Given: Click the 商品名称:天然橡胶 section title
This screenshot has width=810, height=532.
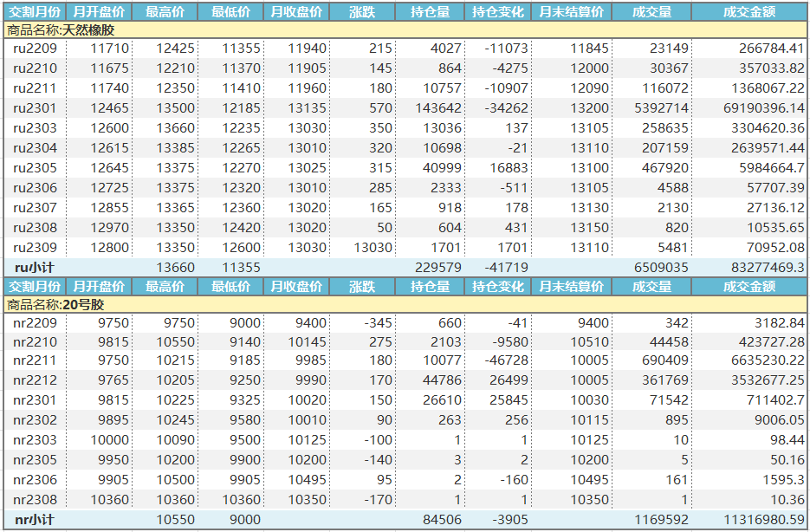Looking at the screenshot, I should [68, 30].
